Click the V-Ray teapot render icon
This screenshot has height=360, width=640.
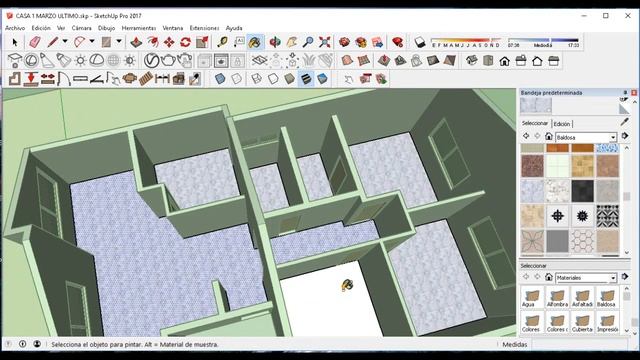(168, 61)
